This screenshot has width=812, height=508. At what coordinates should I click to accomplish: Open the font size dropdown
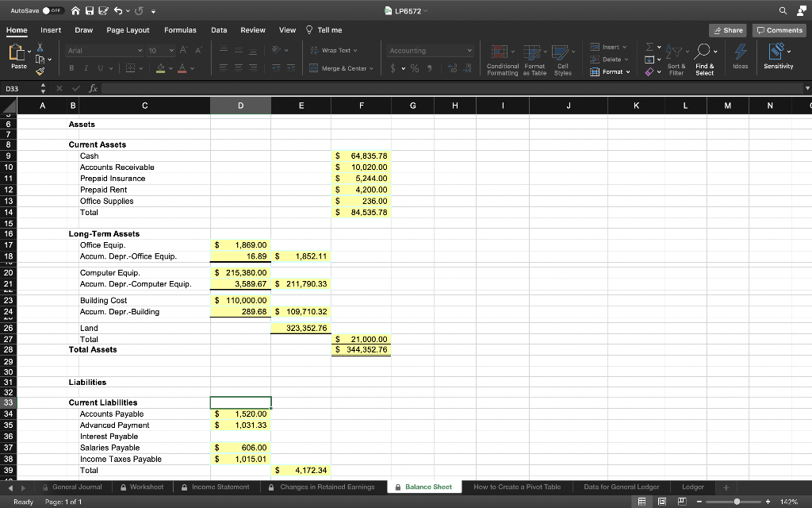(x=171, y=50)
